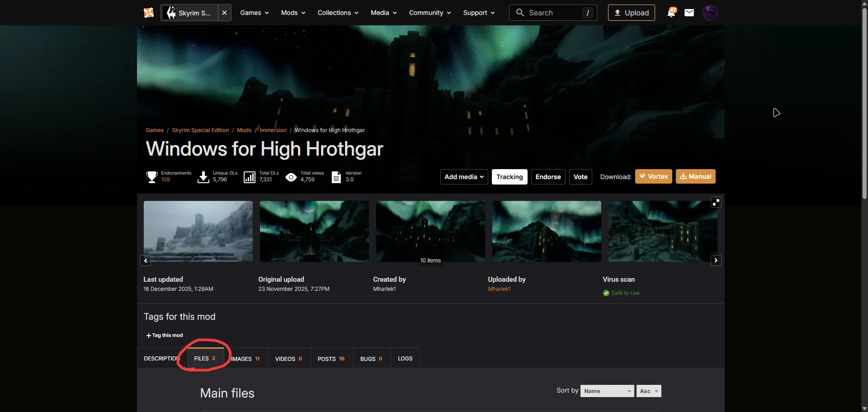Open the user profile avatar

pos(710,13)
